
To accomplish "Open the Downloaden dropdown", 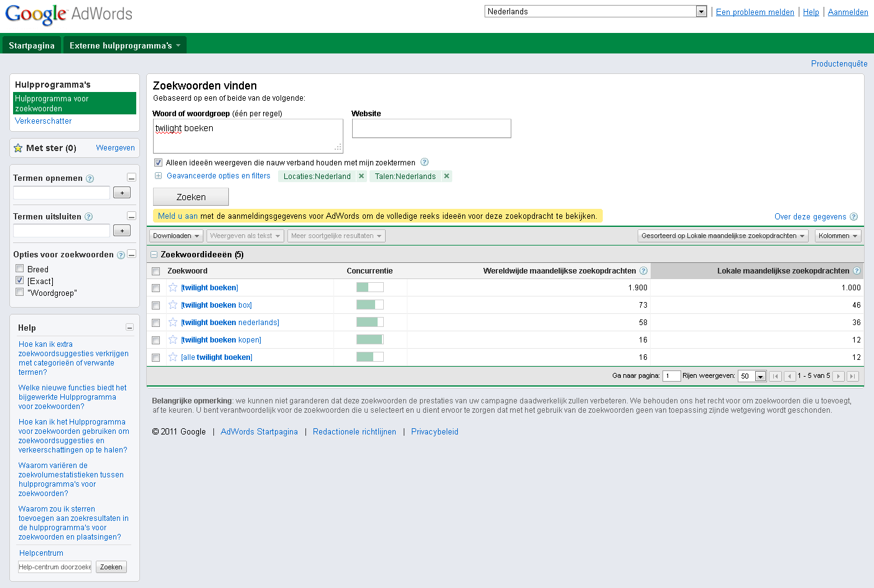I will 177,236.
